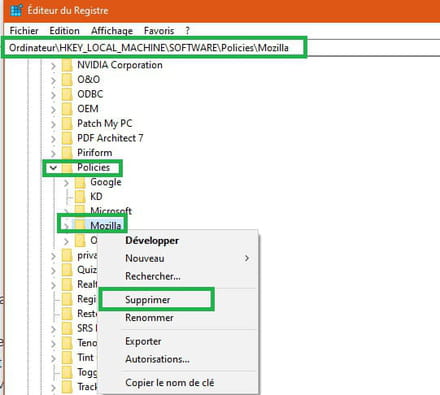Expand the OEM key
Screen dimensions: 440x395
pyautogui.click(x=53, y=110)
